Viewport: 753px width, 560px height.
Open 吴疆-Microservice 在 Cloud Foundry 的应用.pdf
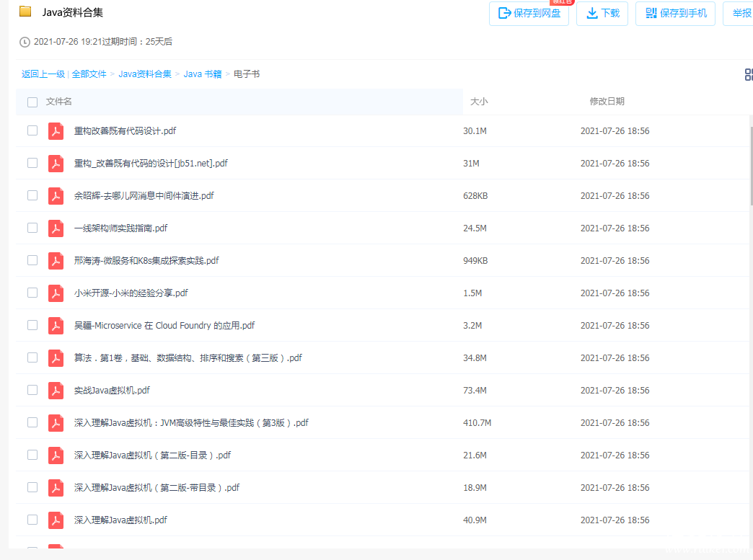coord(164,325)
